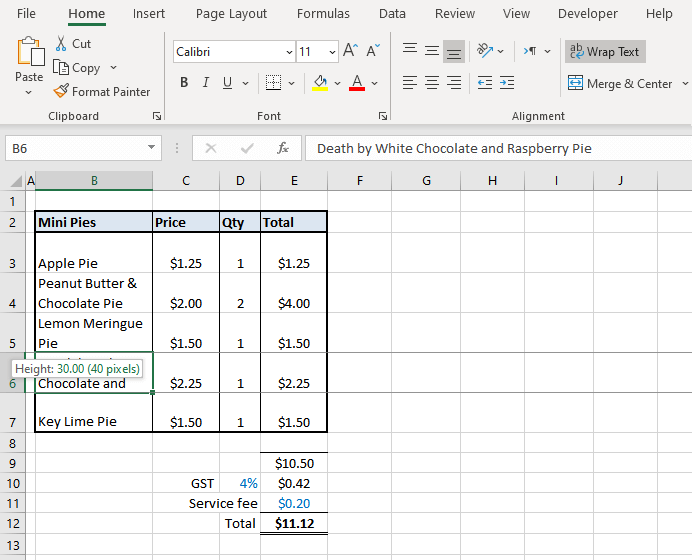Click the Merge & Center icon
The height and width of the screenshot is (560, 692).
point(575,83)
